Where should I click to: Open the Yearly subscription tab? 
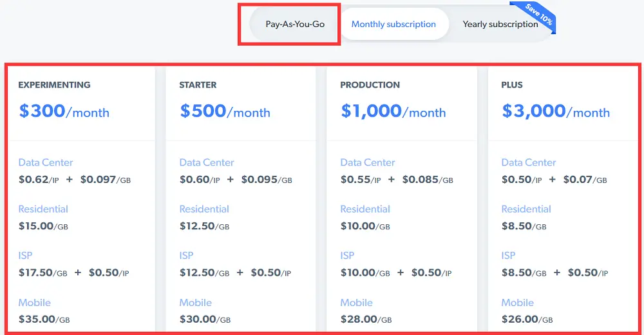point(500,24)
